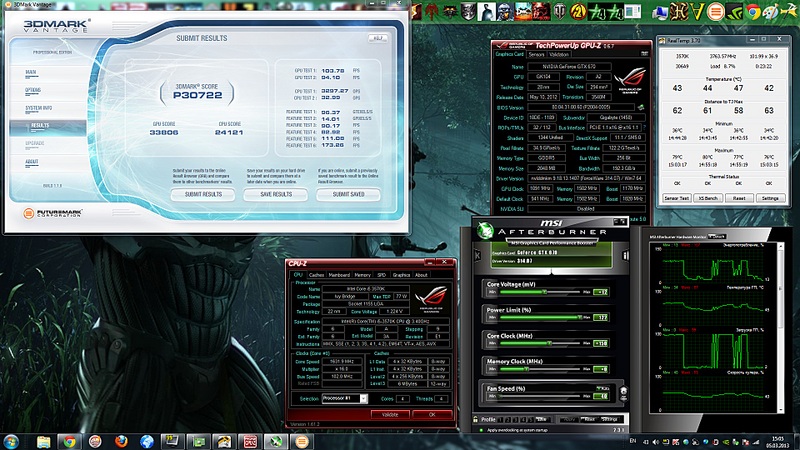Open the About section in 3DMark sidebar
The width and height of the screenshot is (800, 450).
(32, 162)
